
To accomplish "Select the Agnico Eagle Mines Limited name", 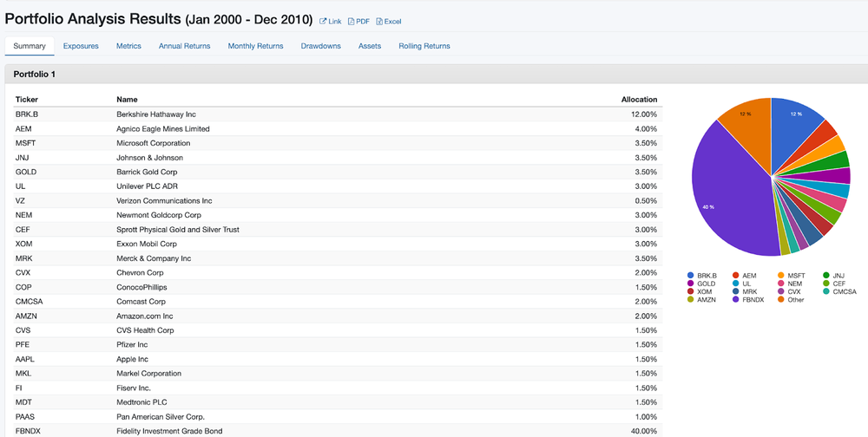I will pyautogui.click(x=163, y=128).
